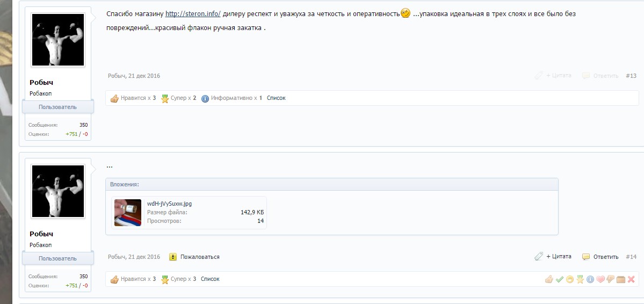Click brown box rating icon on post #14
The image size is (644, 304).
coord(621,279)
